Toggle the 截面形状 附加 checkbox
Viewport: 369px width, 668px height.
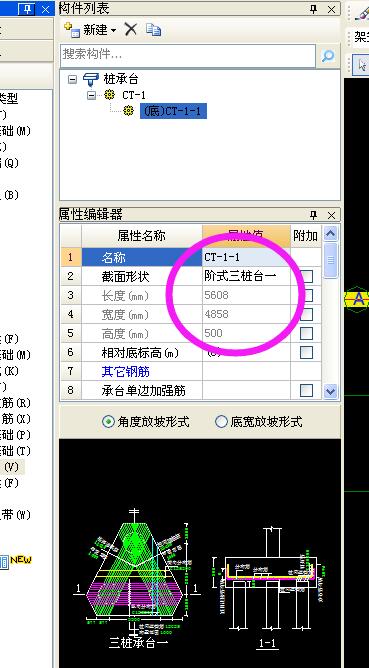[306, 276]
